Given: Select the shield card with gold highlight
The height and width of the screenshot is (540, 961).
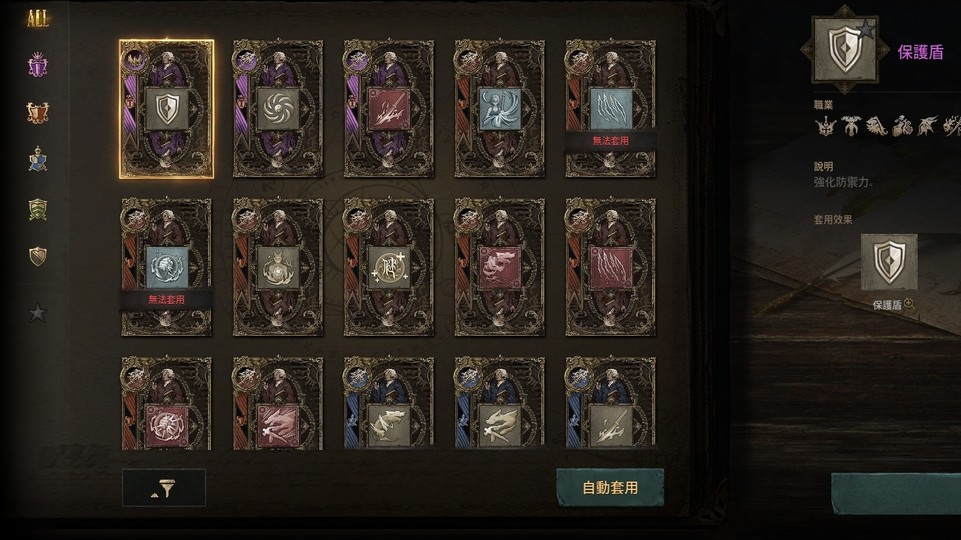Looking at the screenshot, I should [167, 109].
